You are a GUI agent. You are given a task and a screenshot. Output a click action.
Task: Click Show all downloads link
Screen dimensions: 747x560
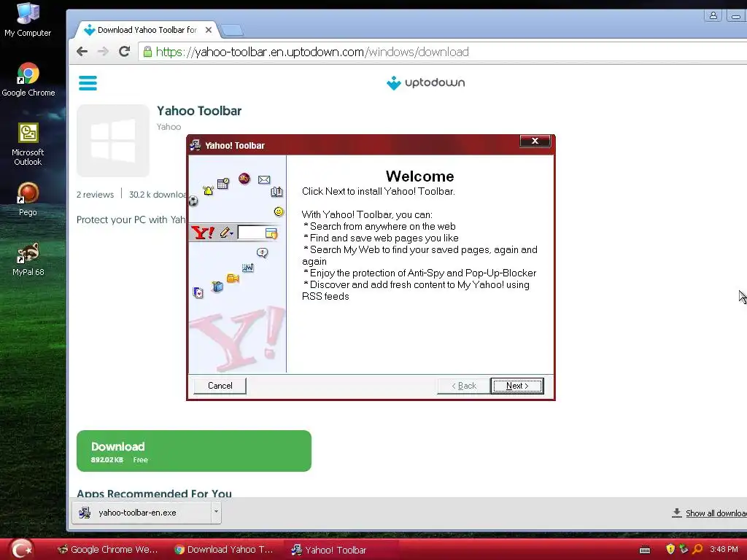click(716, 513)
